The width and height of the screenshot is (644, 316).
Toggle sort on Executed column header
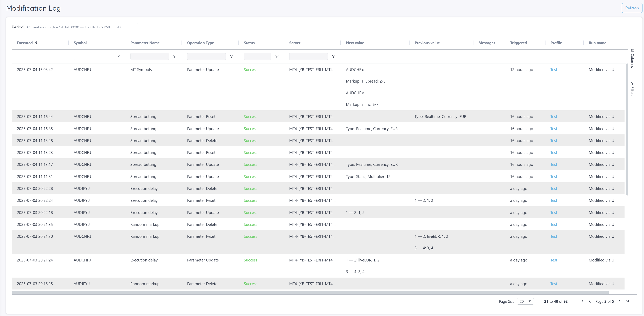25,43
